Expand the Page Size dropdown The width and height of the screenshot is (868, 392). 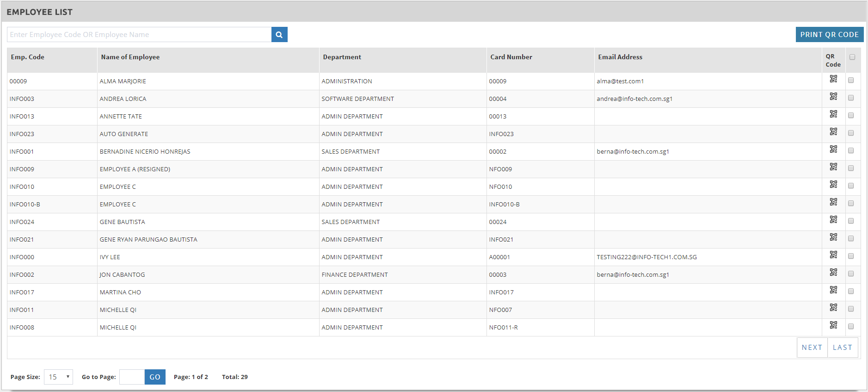click(x=58, y=377)
